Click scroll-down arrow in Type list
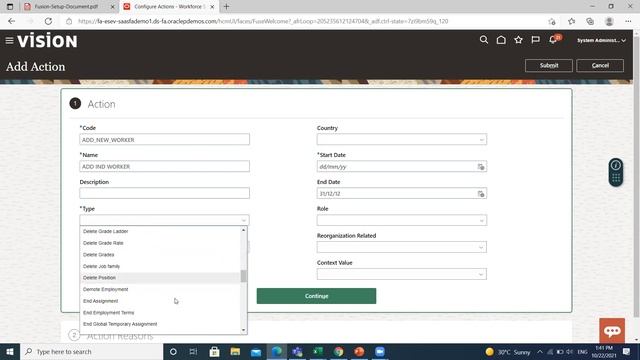The height and width of the screenshot is (360, 640). pyautogui.click(x=244, y=330)
